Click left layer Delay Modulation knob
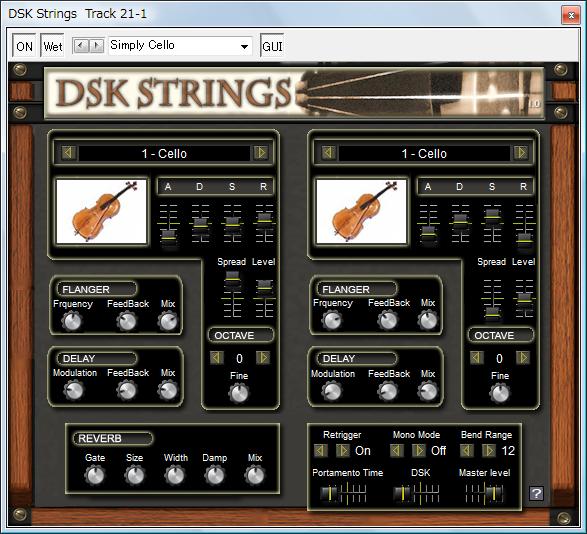 [x=74, y=391]
